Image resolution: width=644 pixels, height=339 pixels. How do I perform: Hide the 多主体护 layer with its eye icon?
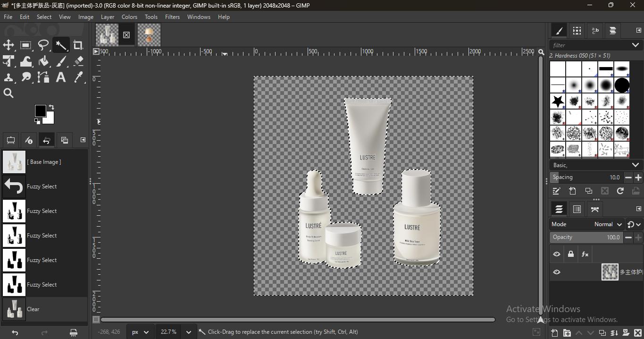pos(557,272)
